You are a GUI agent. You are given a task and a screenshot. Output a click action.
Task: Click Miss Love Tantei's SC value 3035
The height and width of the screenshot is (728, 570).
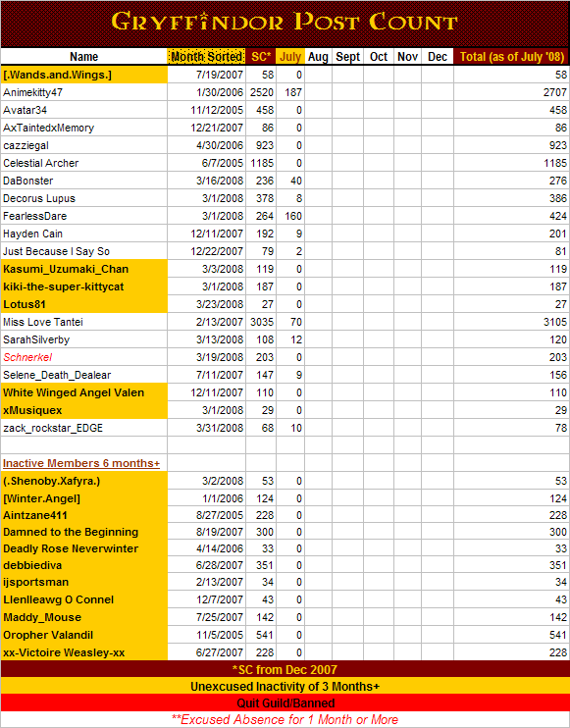[261, 322]
